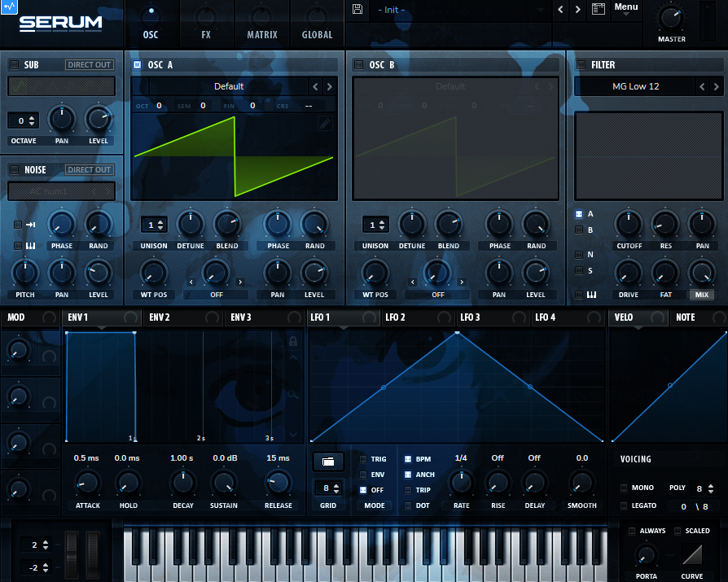The image size is (728, 582).
Task: Select next preset arrow
Action: point(577,9)
